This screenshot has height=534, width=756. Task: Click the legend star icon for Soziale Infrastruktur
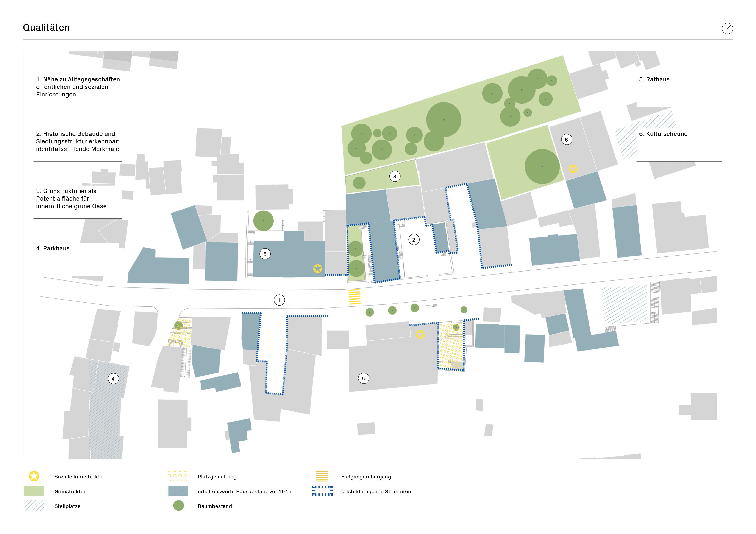[x=34, y=476]
